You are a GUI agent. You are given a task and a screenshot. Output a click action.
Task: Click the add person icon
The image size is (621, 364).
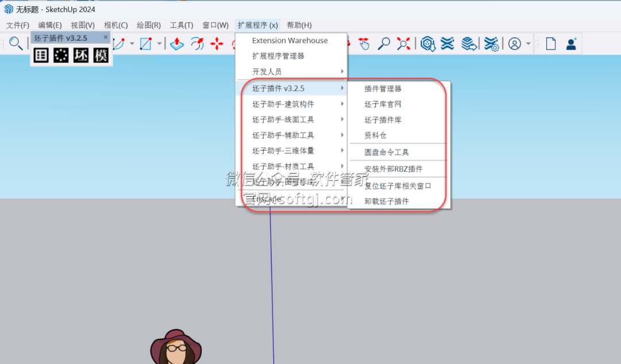tap(571, 44)
